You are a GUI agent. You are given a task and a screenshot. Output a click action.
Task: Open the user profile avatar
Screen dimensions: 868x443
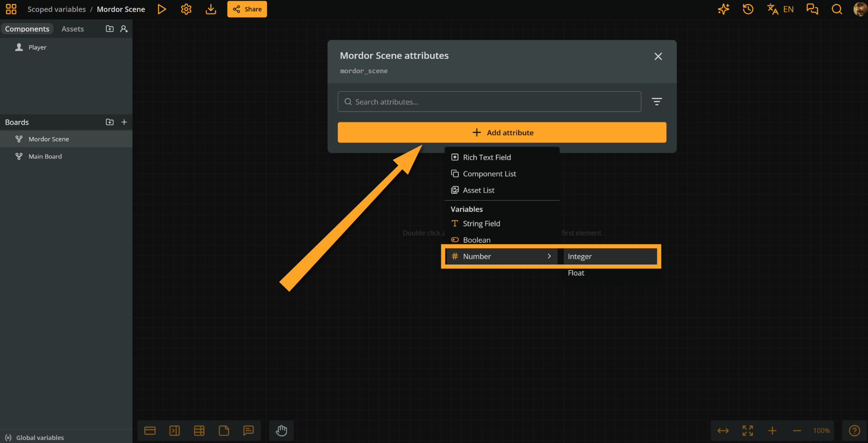(x=860, y=9)
